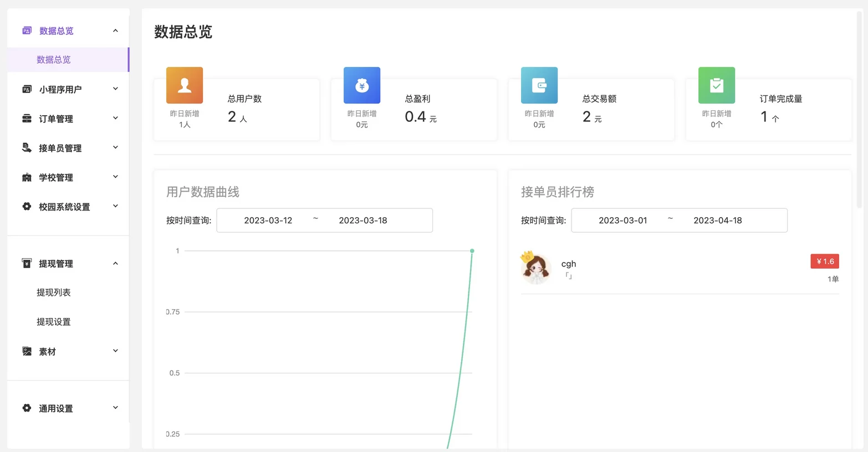Click the 学校管理 building icon
Image resolution: width=868 pixels, height=452 pixels.
26,177
